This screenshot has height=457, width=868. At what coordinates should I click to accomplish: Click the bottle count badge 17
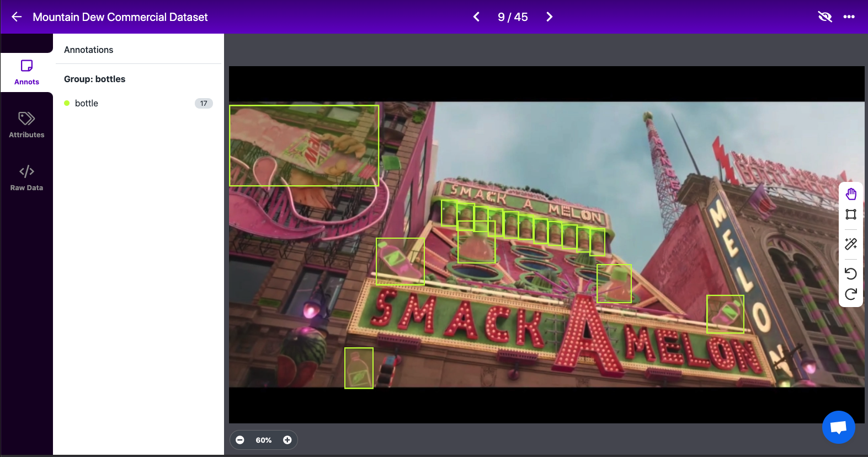(x=204, y=103)
